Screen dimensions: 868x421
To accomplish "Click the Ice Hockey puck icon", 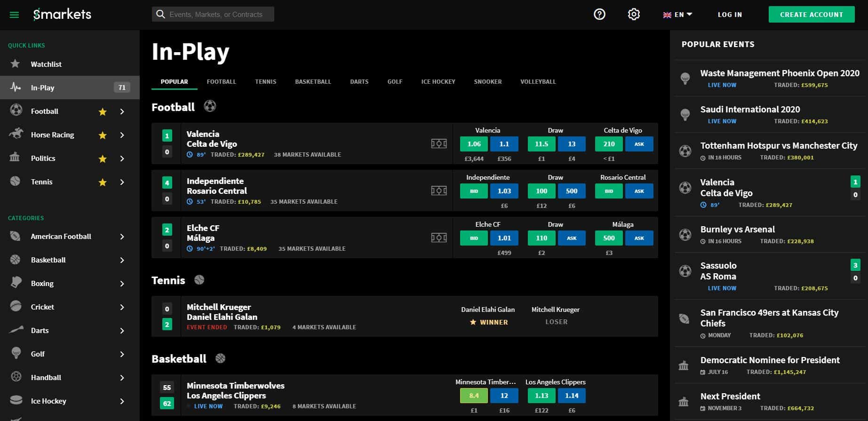I will (16, 400).
